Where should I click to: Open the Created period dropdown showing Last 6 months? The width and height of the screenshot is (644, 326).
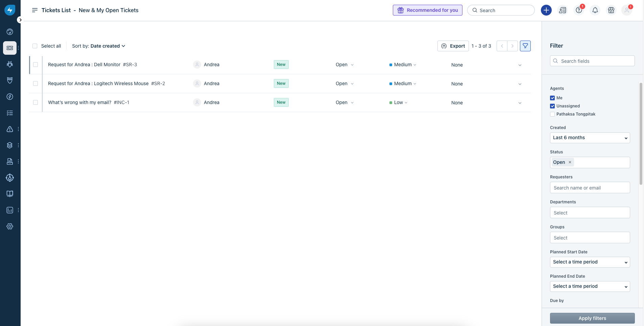[590, 138]
